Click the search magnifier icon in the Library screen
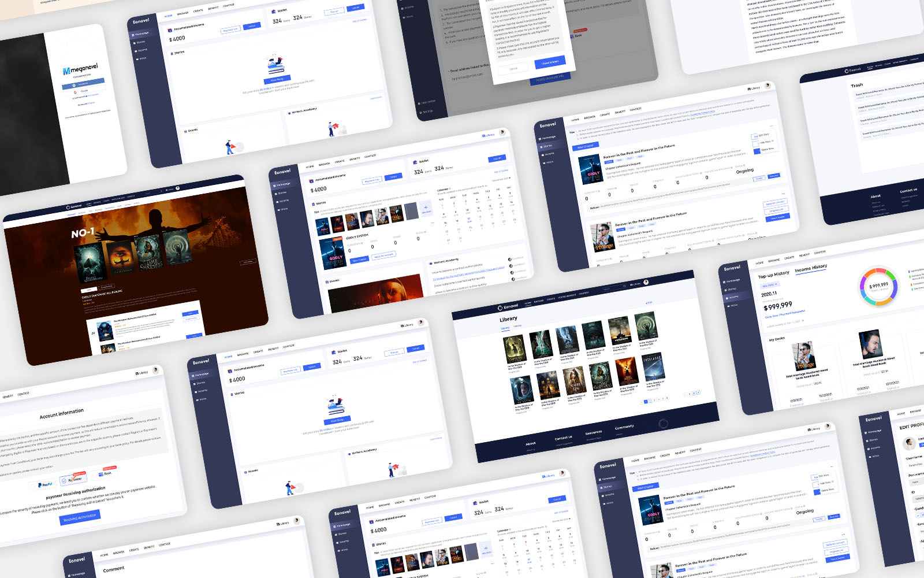The height and width of the screenshot is (578, 924). coord(624,286)
